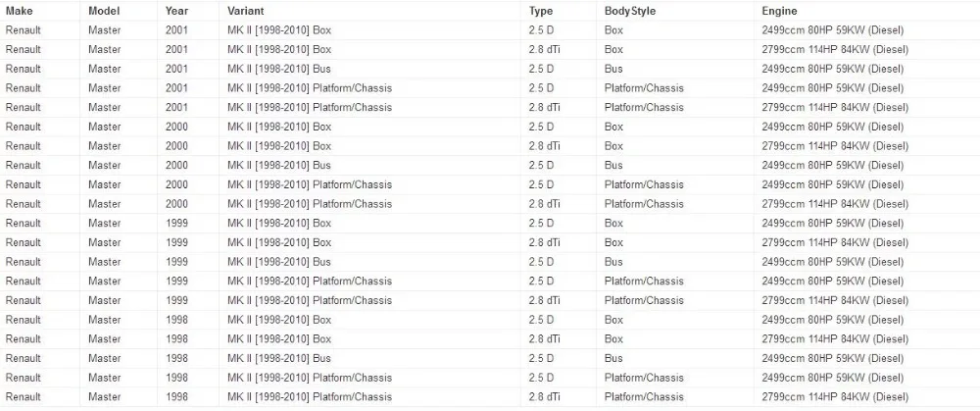Select first 2001 Box 2.5 D Variant cell

tap(370, 30)
